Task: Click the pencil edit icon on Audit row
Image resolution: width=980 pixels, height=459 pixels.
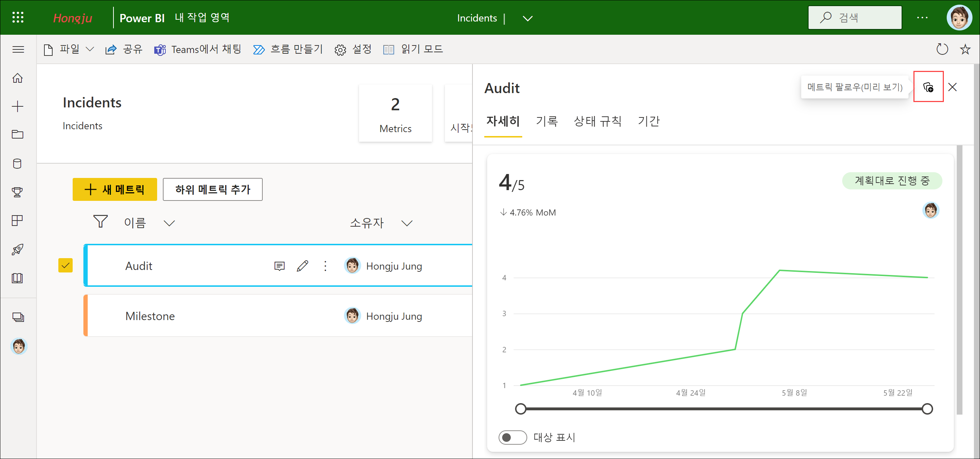Action: pyautogui.click(x=302, y=266)
